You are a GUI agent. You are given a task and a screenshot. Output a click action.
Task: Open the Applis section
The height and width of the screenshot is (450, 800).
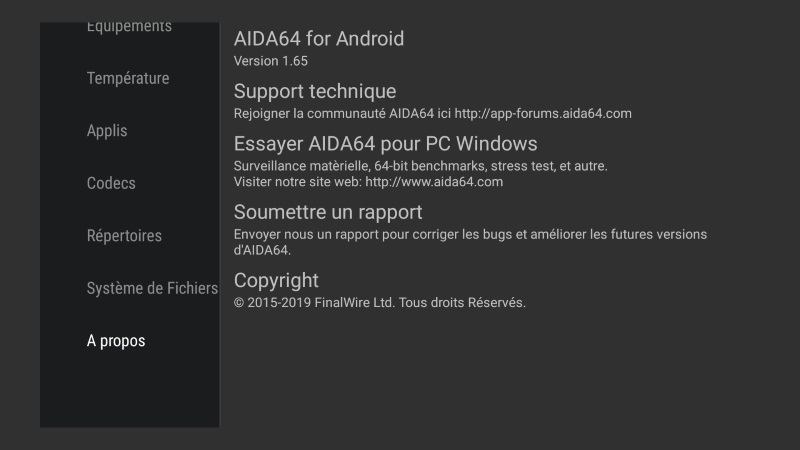[x=107, y=131]
